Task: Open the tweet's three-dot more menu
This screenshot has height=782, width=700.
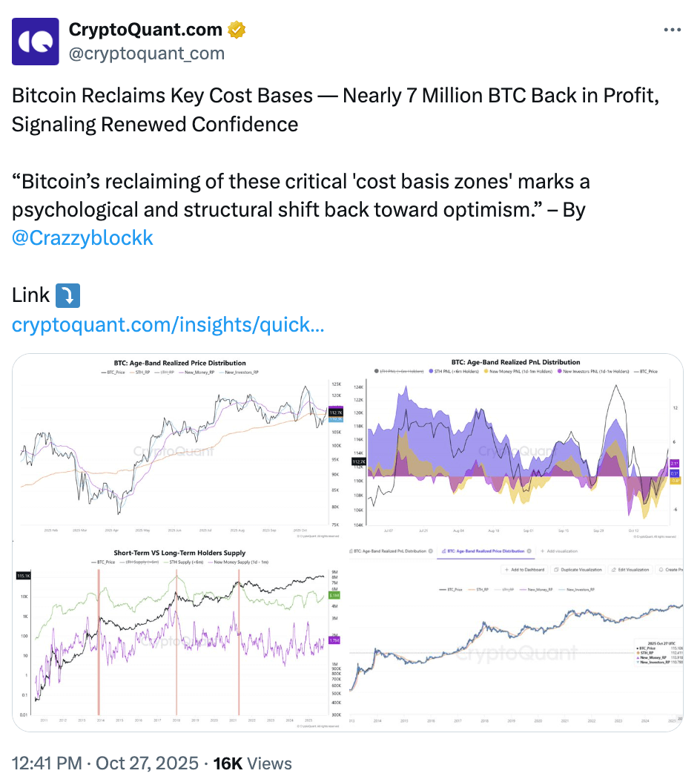Action: coord(671,30)
